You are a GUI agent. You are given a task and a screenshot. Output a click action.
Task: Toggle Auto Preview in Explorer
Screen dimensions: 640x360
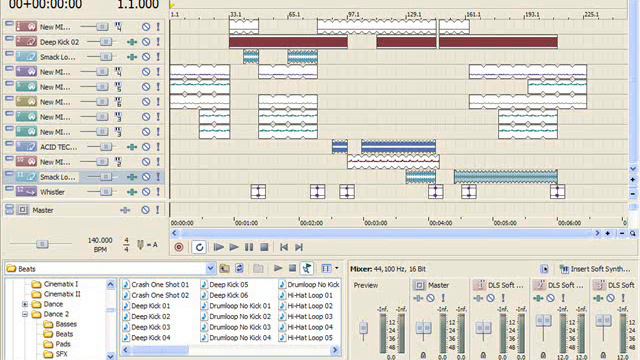point(307,269)
